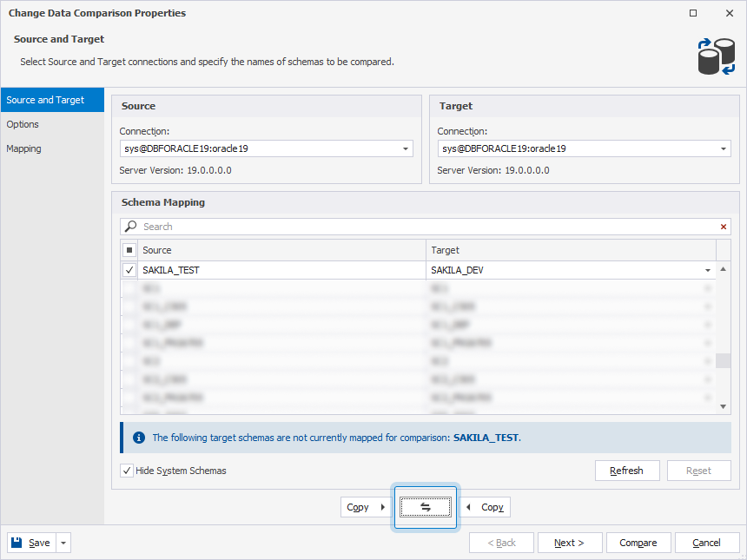Image resolution: width=747 pixels, height=560 pixels.
Task: Toggle Hide System Schemas checkbox
Action: 126,471
